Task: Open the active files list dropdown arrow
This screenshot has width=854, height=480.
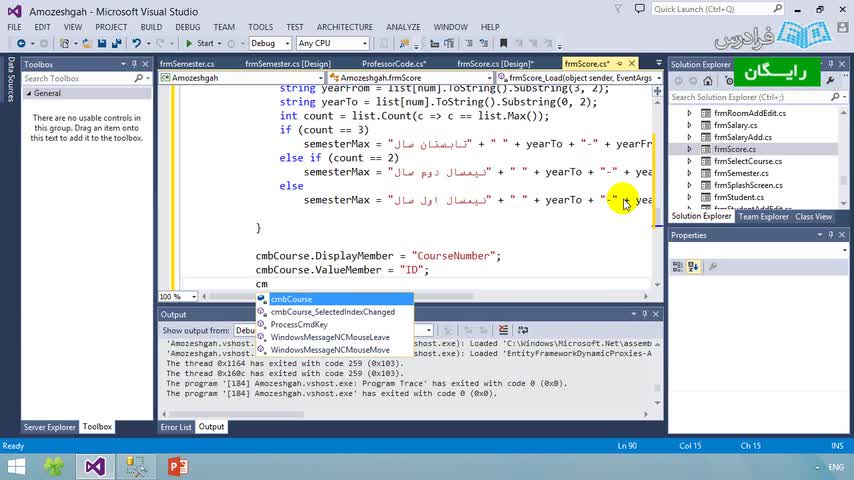Action: 658,63
